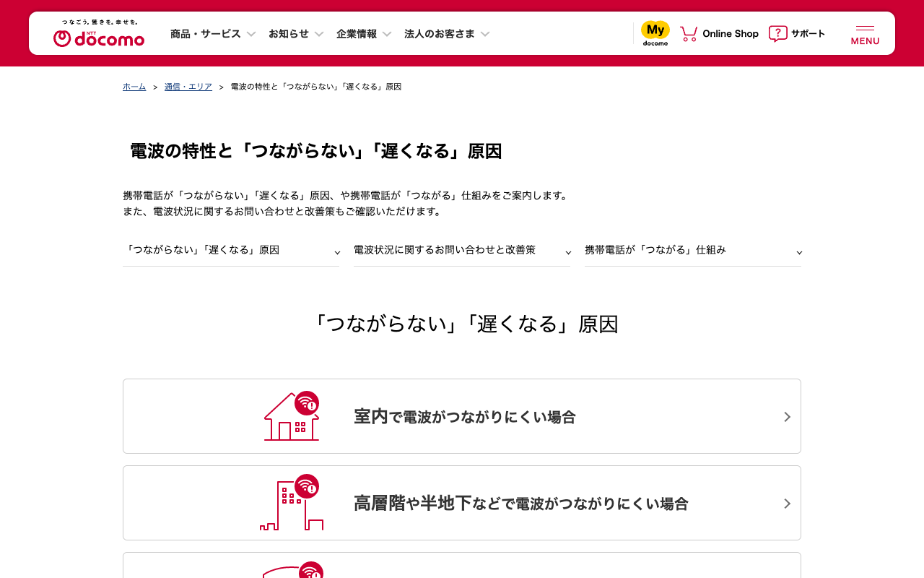924x578 pixels.
Task: Click intro sentence starting with 携帯電話が「つながらない」
Action: coord(347,196)
